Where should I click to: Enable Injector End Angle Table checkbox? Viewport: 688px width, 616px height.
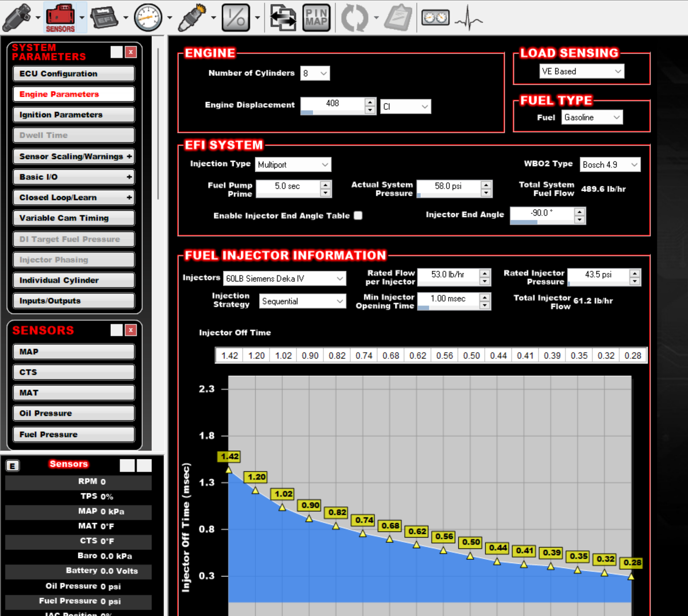(x=358, y=216)
